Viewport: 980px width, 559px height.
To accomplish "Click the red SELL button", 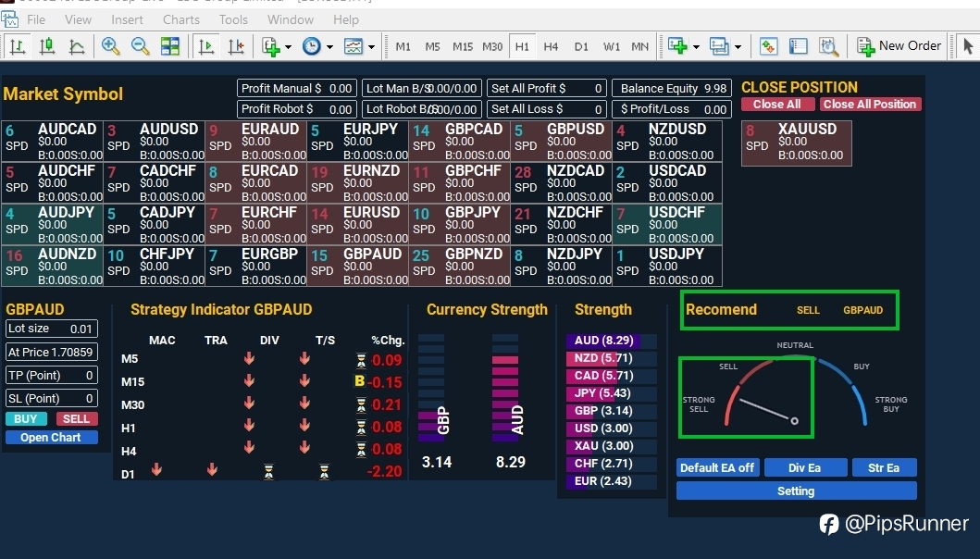I will (76, 419).
